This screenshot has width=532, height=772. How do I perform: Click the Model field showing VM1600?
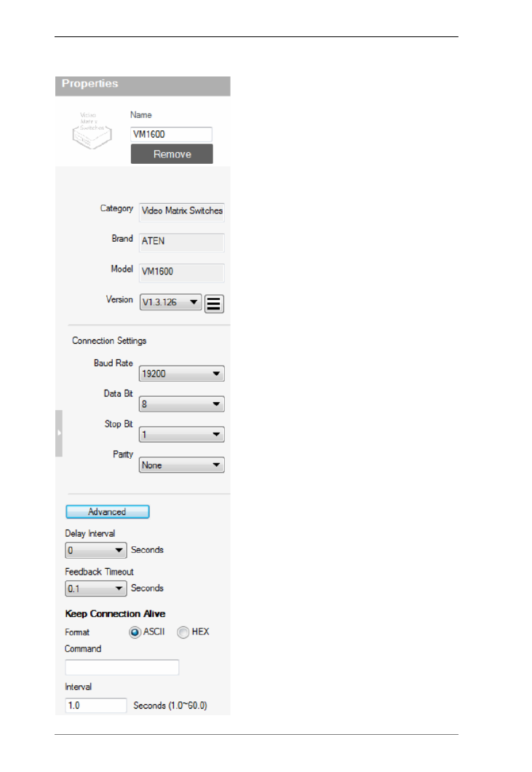182,272
